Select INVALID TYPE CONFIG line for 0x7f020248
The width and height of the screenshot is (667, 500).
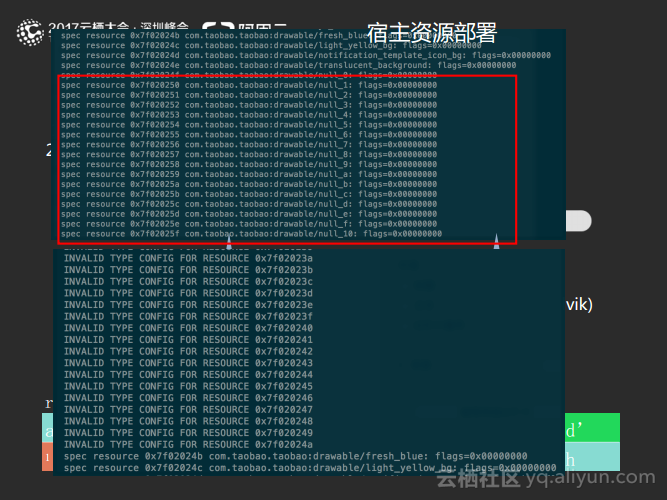tap(188, 421)
